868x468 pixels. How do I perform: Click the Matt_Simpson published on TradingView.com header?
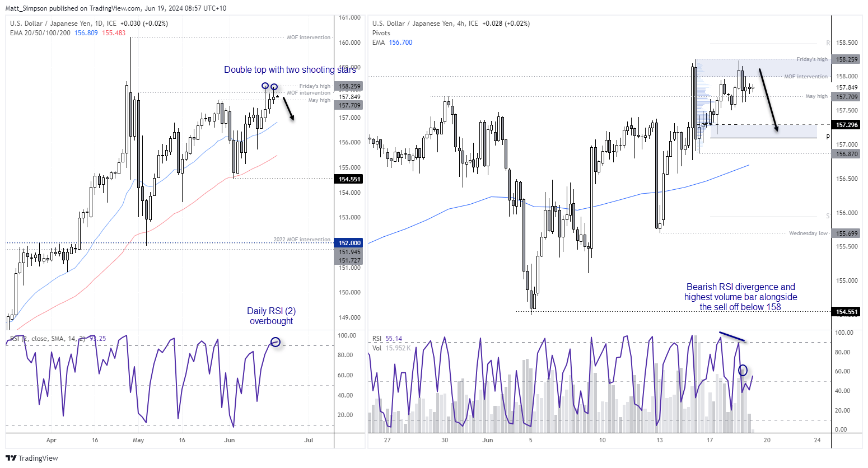116,8
